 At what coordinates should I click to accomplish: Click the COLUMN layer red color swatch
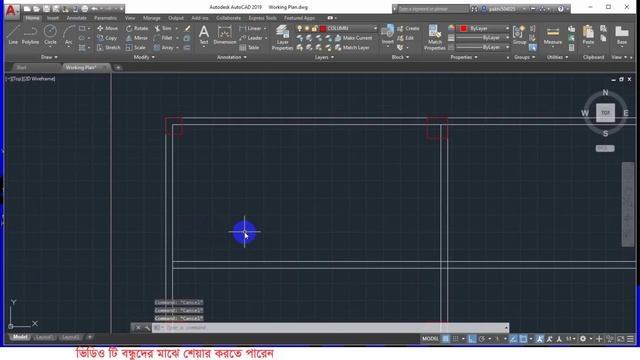[323, 28]
